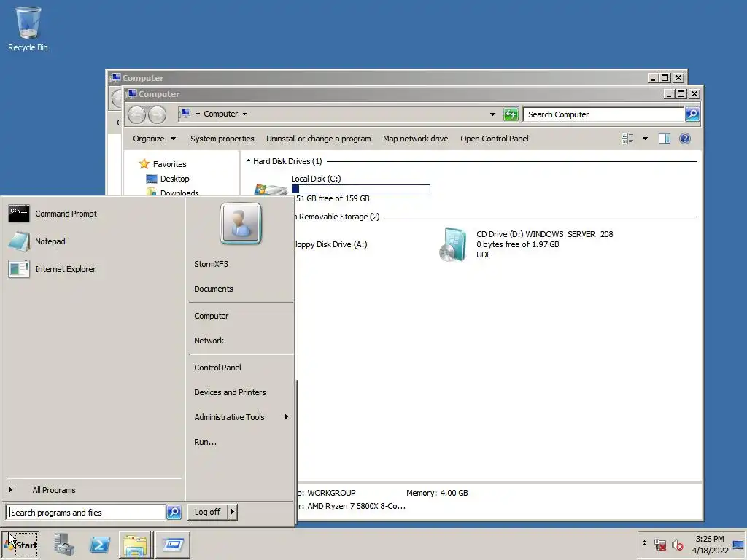This screenshot has height=560, width=747.
Task: Open the Windows Explorer taskbar button
Action: (x=135, y=544)
